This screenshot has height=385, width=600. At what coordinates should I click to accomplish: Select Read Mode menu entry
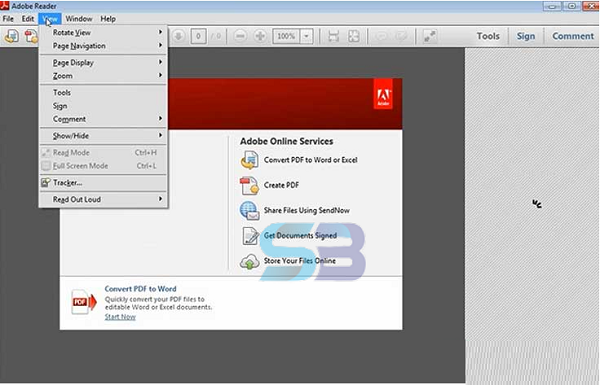tap(103, 153)
